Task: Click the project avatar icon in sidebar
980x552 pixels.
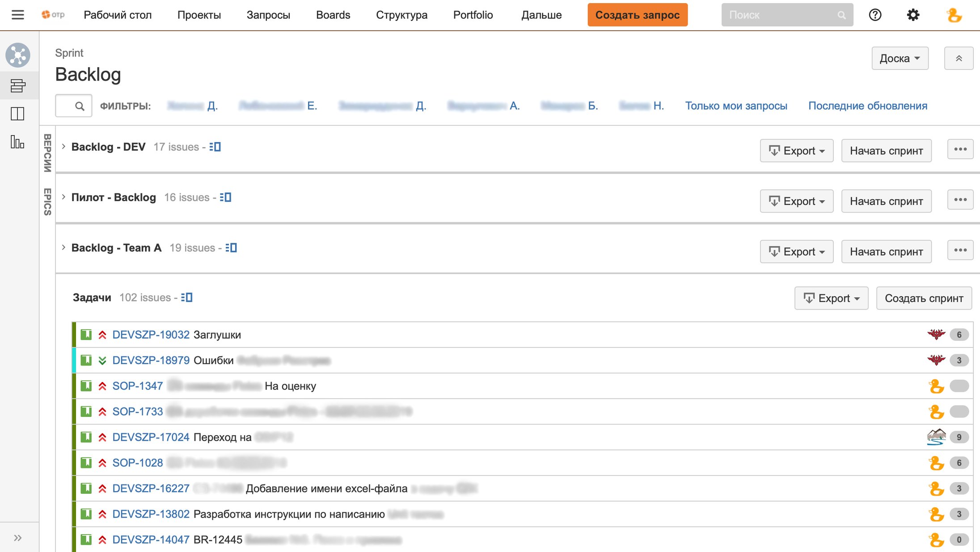Action: pos(18,55)
